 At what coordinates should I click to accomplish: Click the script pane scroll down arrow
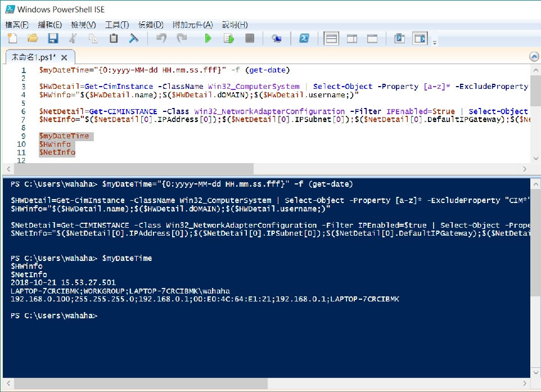535,159
